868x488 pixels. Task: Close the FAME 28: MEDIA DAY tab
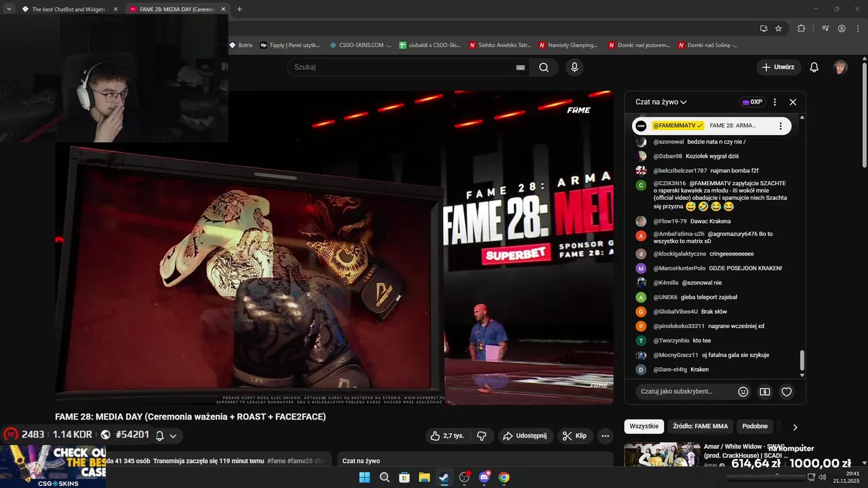click(223, 9)
